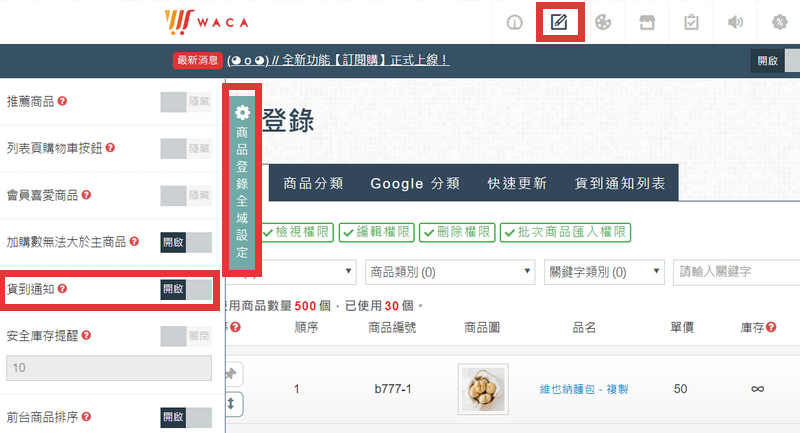Open the palette design icon
The width and height of the screenshot is (800, 433).
point(602,22)
